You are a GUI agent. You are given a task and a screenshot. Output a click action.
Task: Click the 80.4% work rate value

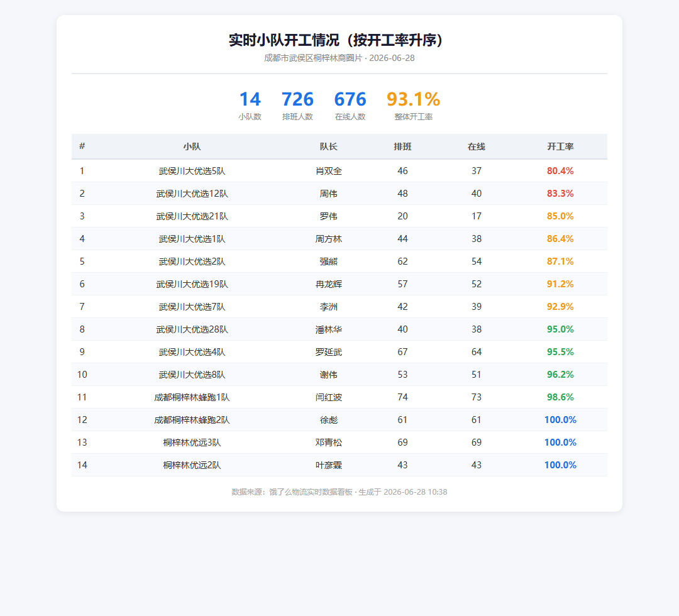tap(560, 171)
